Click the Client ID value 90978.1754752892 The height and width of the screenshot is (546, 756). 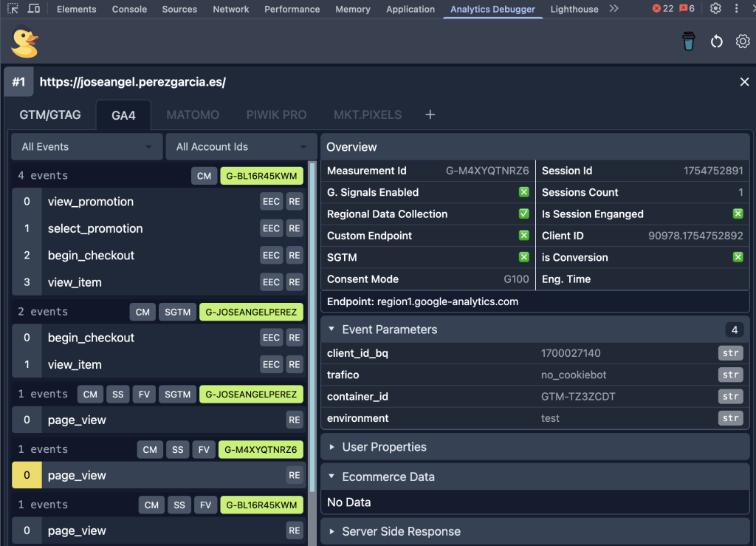[695, 236]
